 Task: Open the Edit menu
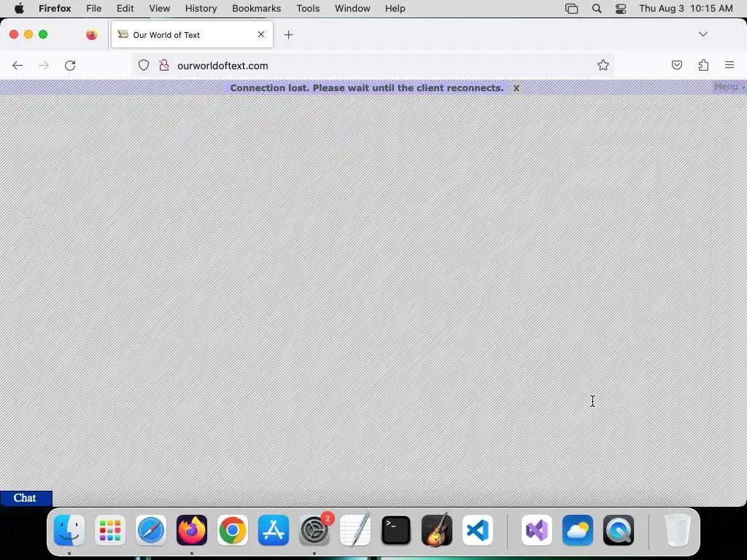pos(125,9)
